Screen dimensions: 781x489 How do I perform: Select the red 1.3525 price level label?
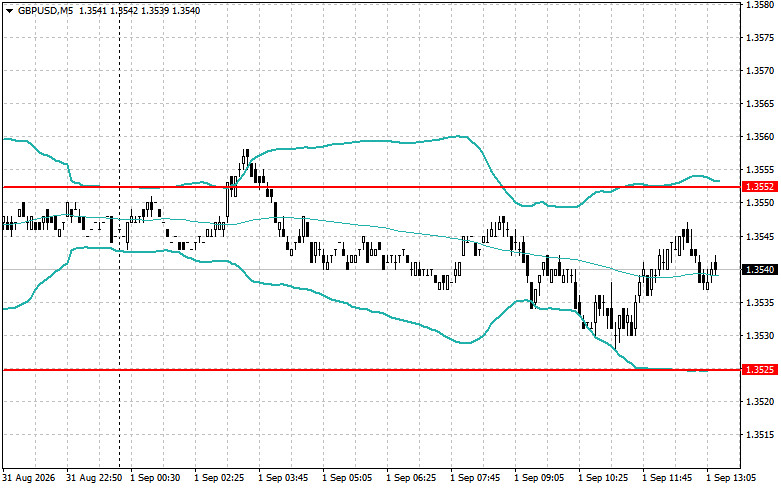point(759,369)
